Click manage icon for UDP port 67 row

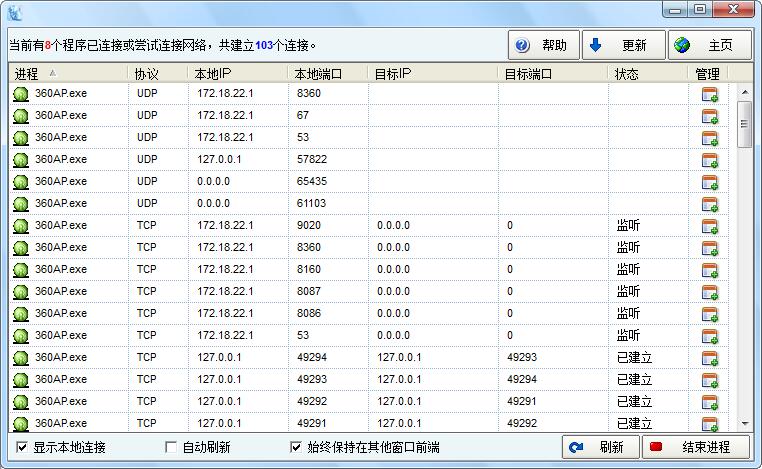710,116
